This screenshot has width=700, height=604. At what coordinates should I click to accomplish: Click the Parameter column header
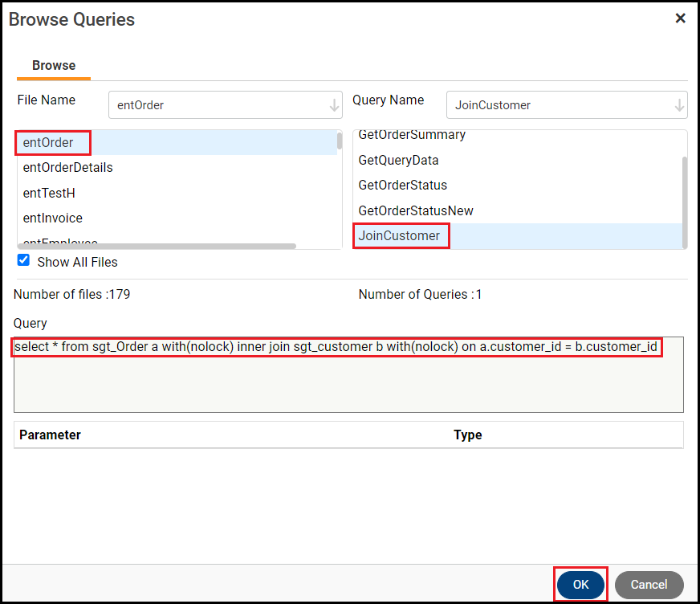(x=50, y=435)
